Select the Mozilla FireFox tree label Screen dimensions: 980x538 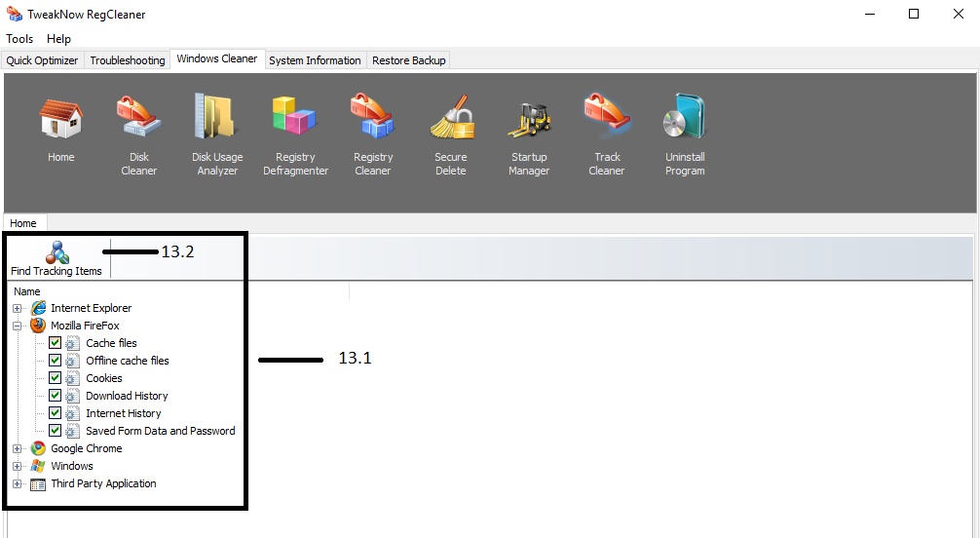click(x=85, y=326)
